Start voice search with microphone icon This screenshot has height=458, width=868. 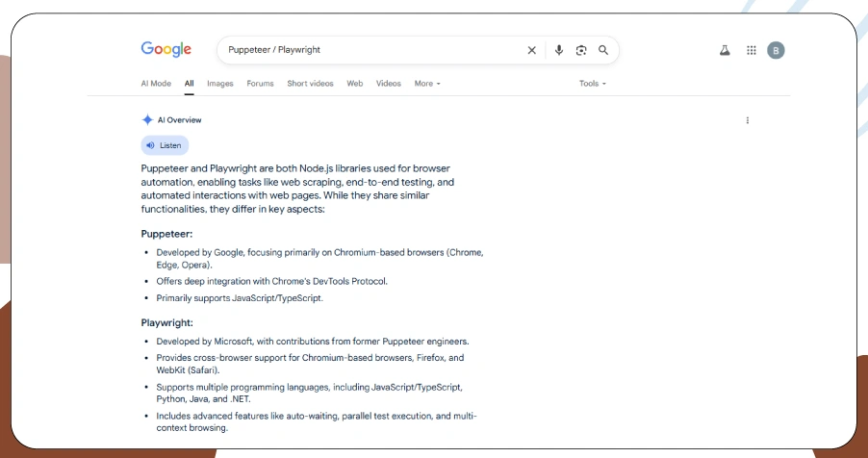[558, 50]
